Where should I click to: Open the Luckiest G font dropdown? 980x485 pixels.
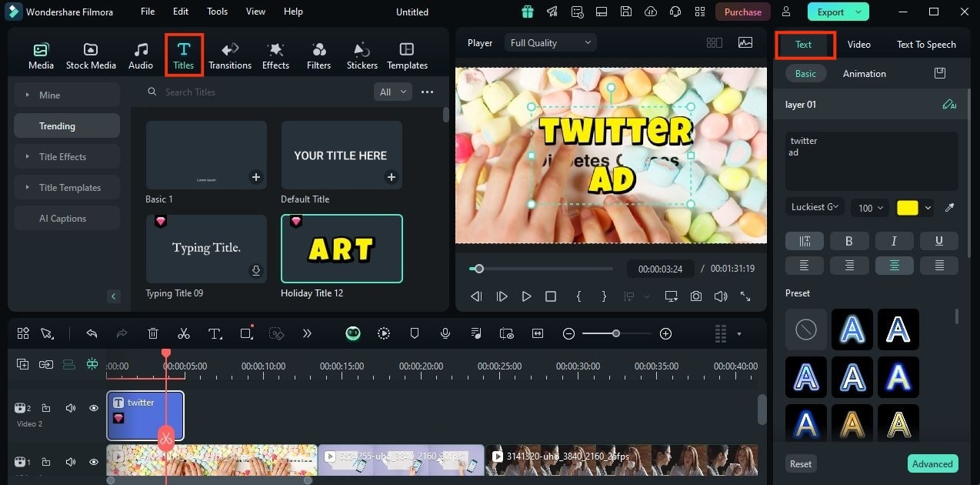[815, 207]
